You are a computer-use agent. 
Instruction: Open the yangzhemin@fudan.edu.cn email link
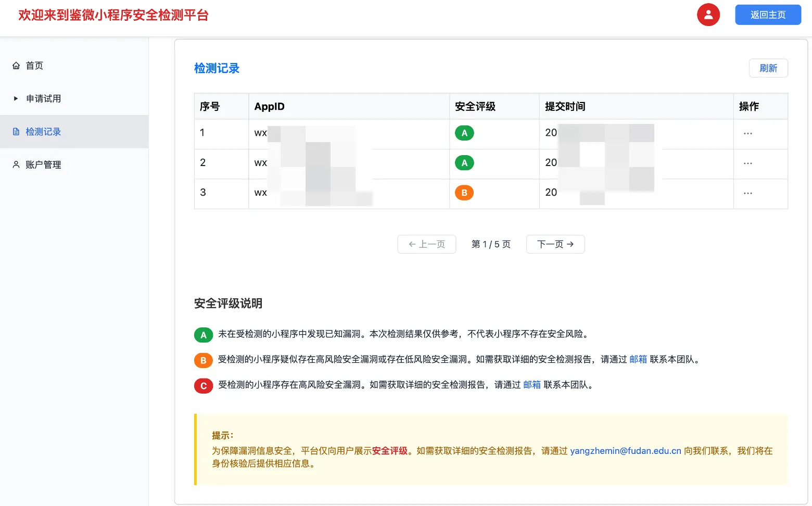click(x=625, y=451)
